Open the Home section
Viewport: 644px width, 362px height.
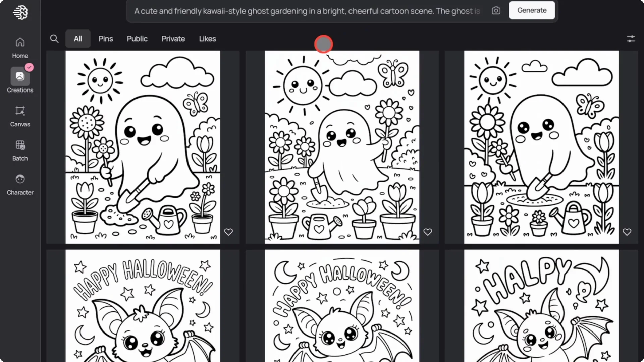tap(20, 47)
